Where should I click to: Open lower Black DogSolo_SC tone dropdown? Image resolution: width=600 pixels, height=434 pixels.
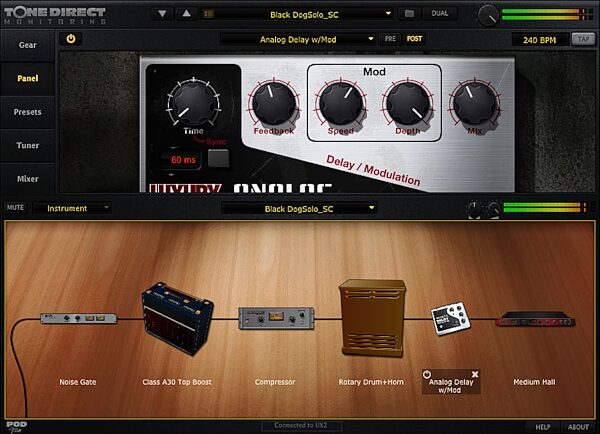[299, 209]
